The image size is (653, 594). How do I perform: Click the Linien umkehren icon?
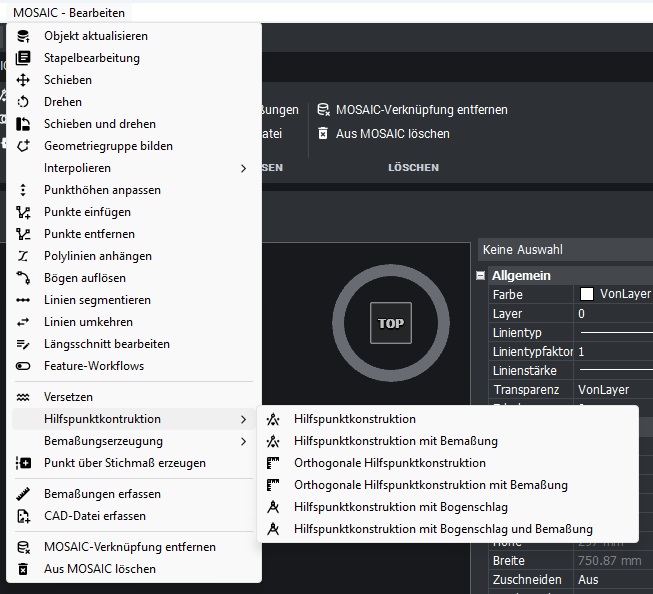(x=24, y=322)
